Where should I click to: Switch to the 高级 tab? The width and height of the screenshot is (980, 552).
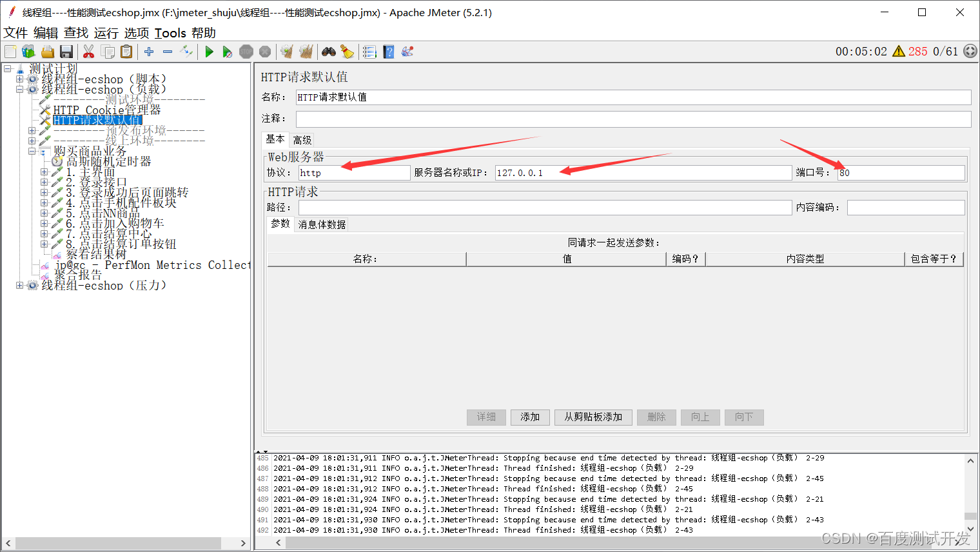pyautogui.click(x=302, y=140)
